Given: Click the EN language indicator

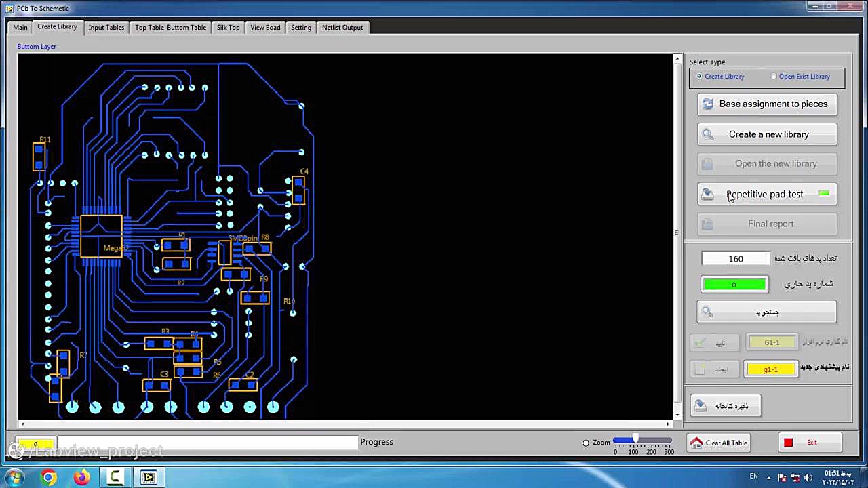Looking at the screenshot, I should click(753, 476).
